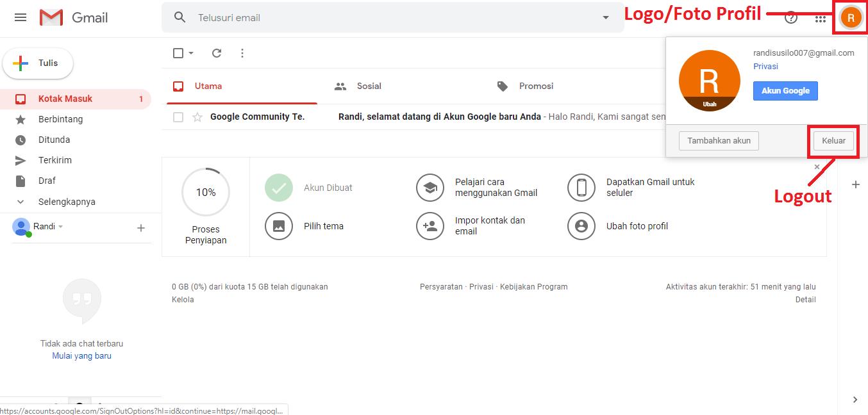Click the Akun Dibuat check icon

(279, 188)
